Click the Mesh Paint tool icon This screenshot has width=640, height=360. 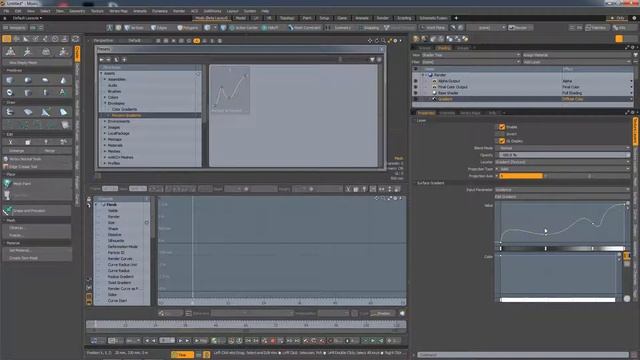click(x=8, y=184)
